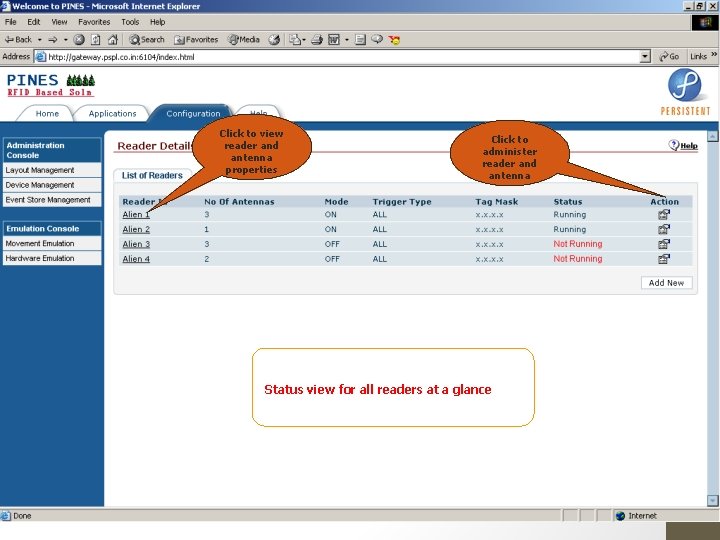This screenshot has width=720, height=540.
Task: Refresh the page using the Refresh icon
Action: tap(96, 40)
